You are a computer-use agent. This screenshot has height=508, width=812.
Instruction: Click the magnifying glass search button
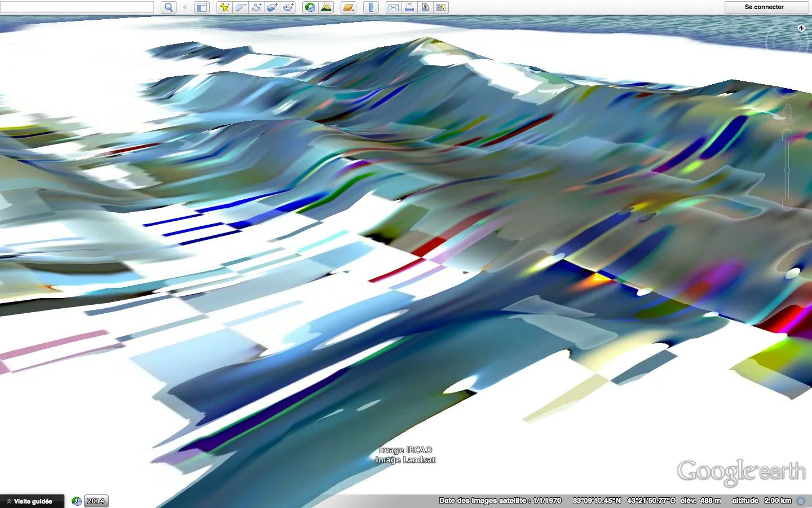[x=168, y=7]
